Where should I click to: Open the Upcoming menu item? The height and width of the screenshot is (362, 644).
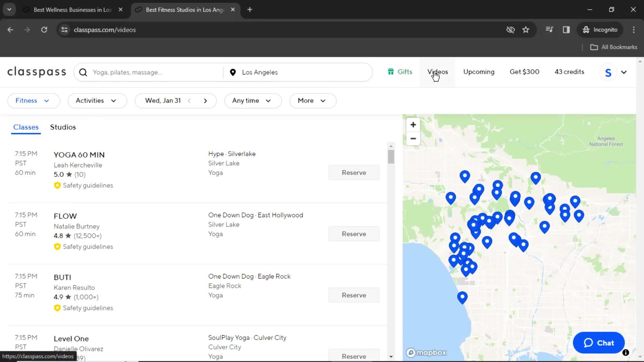coord(479,72)
